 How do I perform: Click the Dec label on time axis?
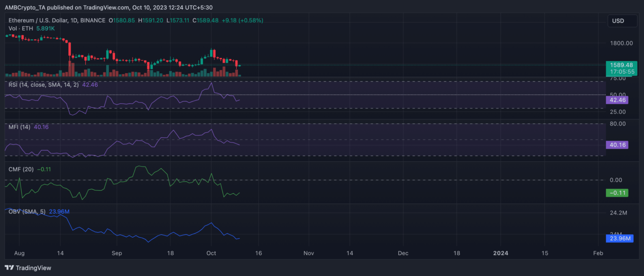click(403, 253)
